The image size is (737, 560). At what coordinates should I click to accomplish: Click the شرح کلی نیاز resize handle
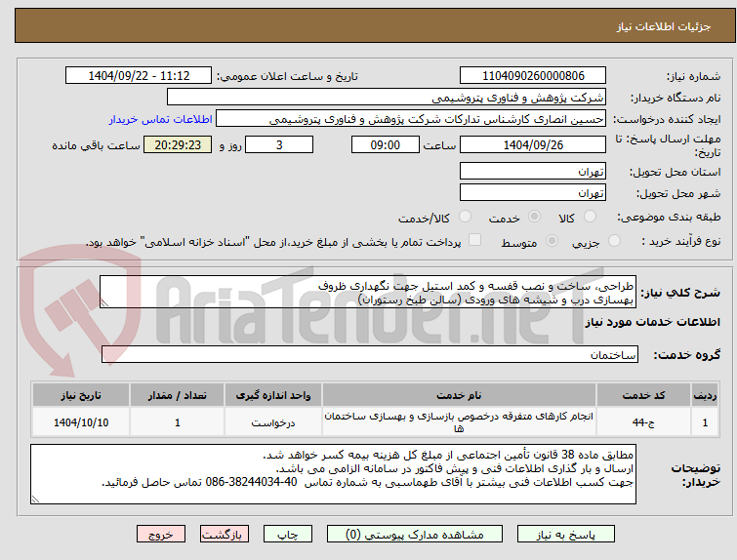[x=104, y=303]
